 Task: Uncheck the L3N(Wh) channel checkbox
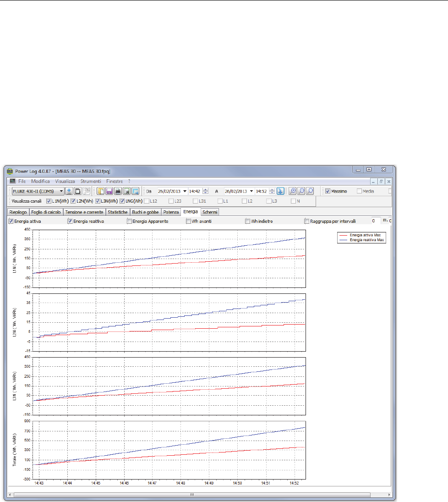click(98, 201)
